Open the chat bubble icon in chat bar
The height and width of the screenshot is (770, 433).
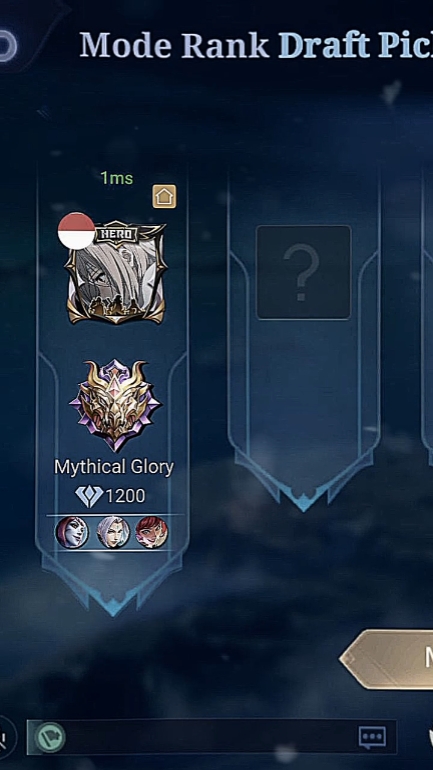click(372, 738)
